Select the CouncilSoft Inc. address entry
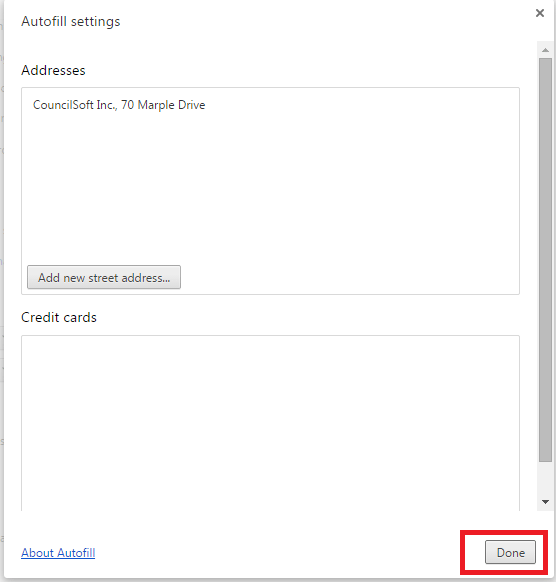 pos(270,105)
